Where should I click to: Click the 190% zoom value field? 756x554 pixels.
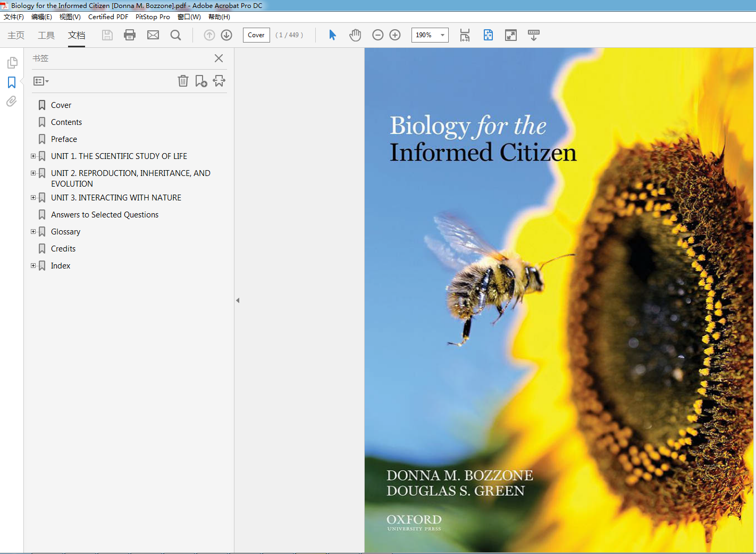click(424, 35)
